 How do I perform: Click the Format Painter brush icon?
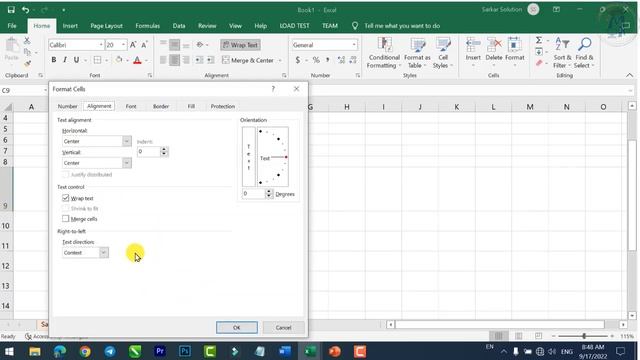[27, 64]
